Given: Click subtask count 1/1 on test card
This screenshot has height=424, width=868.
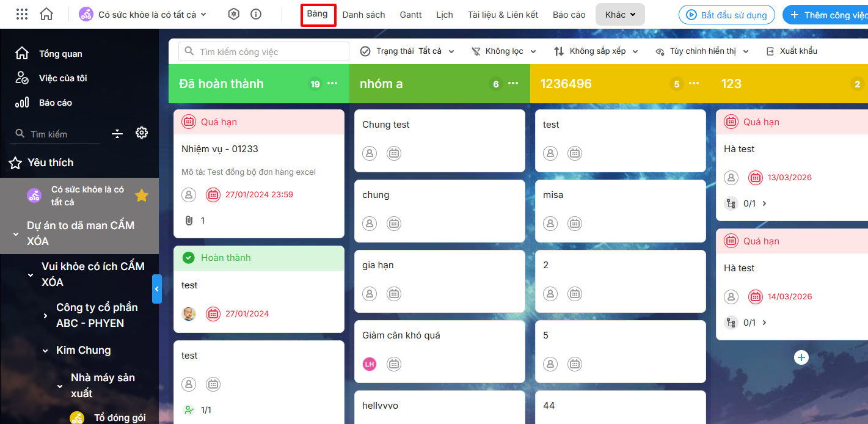Looking at the screenshot, I should (206, 410).
